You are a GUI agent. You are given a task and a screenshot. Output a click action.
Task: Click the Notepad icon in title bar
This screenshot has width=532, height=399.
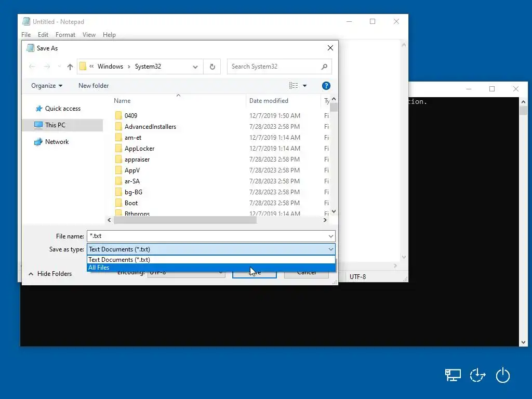click(26, 22)
